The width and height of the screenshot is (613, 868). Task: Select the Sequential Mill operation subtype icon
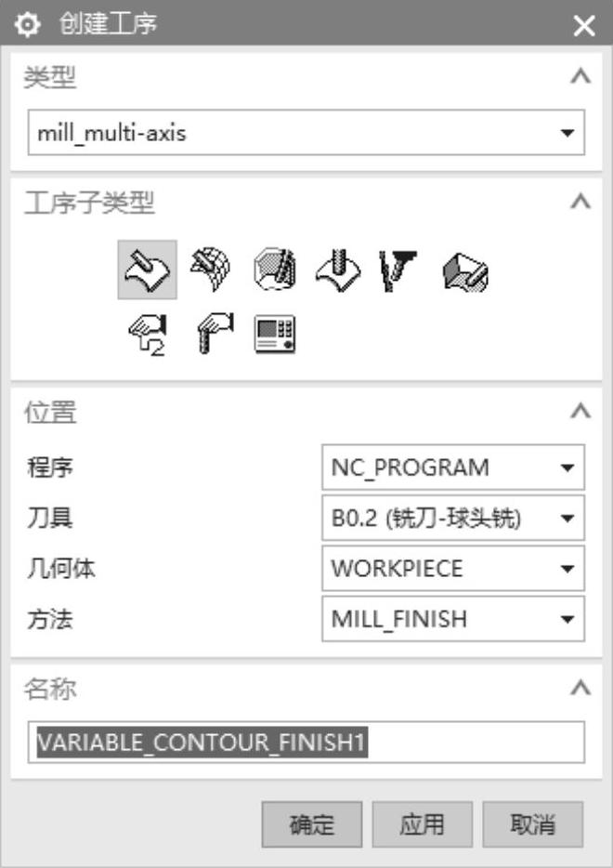coord(465,271)
